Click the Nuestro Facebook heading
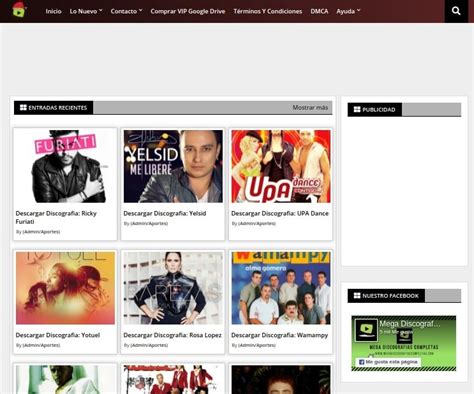The height and width of the screenshot is (394, 474). pyautogui.click(x=390, y=296)
